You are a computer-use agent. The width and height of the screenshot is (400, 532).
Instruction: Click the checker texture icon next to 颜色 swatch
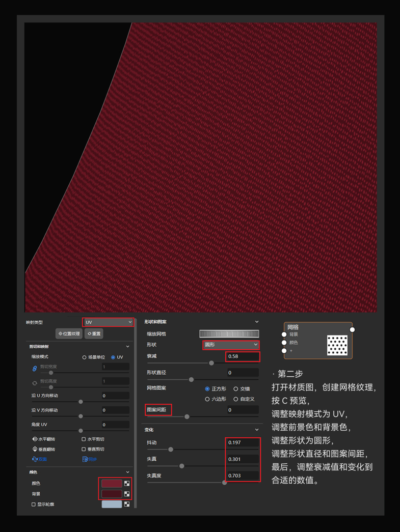click(x=127, y=483)
